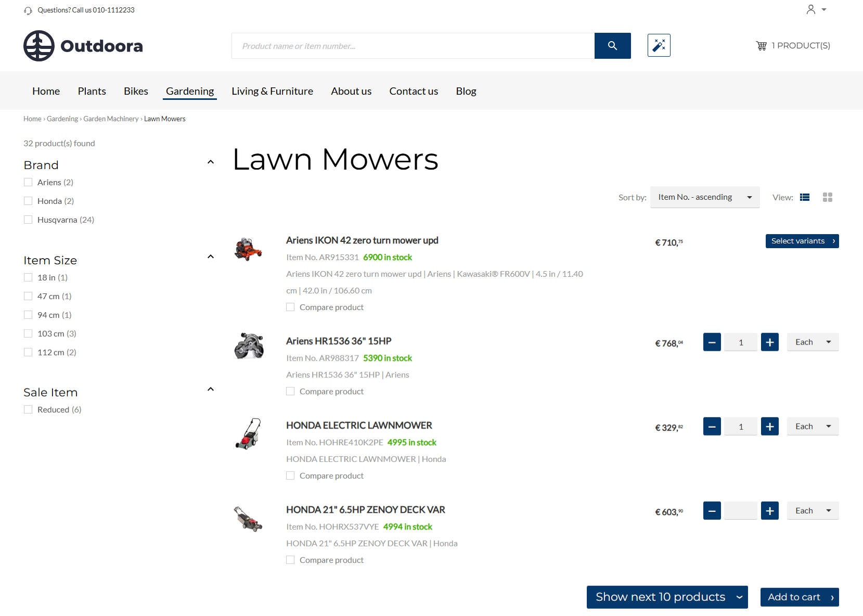
Task: Decrease quantity for Honda Electric Lawnmower
Action: [712, 427]
